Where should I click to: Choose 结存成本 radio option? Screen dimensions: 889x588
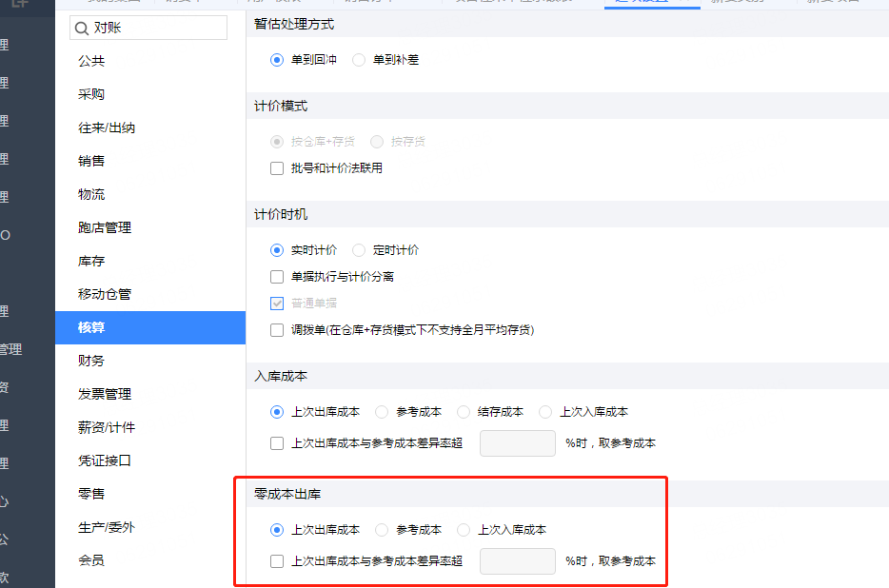coord(464,412)
